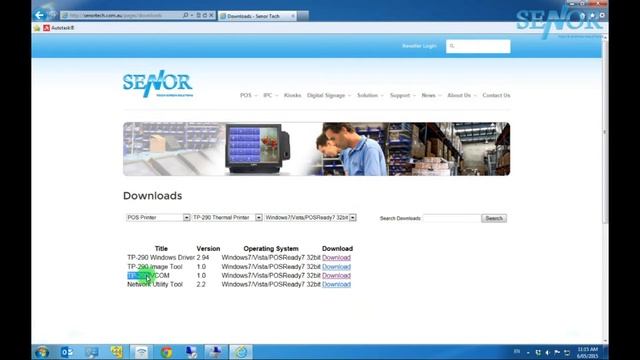640x360 pixels.
Task: Download the TP-290 Image Tool
Action: 336,267
